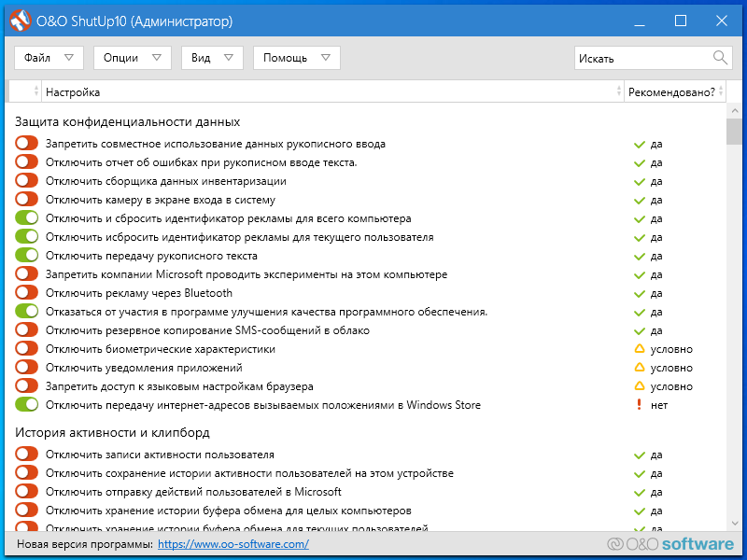Toggle Bluetooth advertising switch
Viewport: 747px width, 560px height.
[27, 292]
